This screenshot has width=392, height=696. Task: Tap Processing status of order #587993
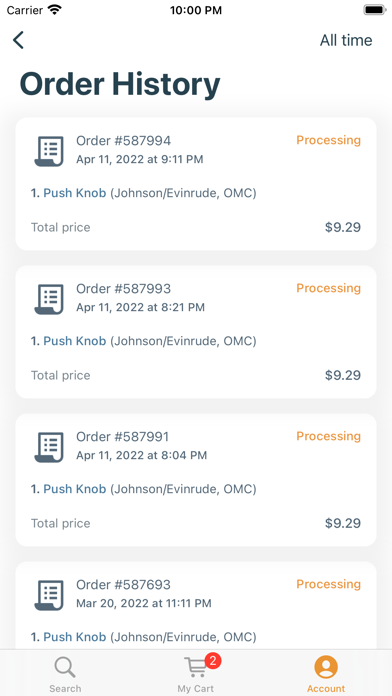point(329,288)
